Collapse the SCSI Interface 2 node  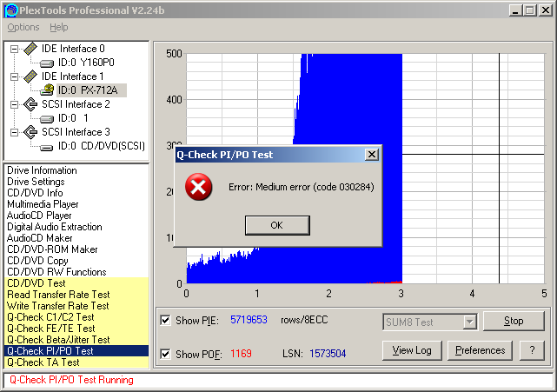(14, 104)
